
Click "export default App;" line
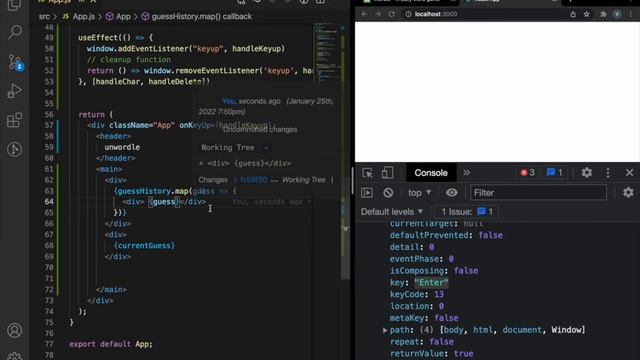[111, 344]
